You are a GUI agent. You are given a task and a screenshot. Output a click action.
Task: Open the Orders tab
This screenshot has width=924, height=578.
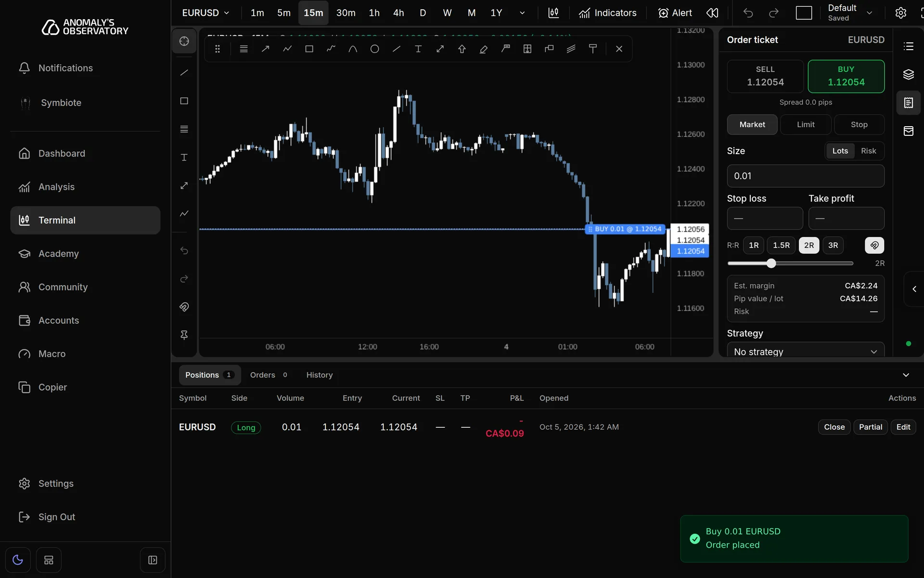pos(269,375)
